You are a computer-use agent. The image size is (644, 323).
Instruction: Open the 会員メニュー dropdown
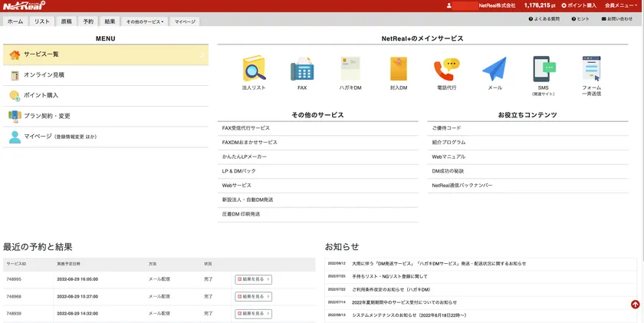tap(619, 5)
